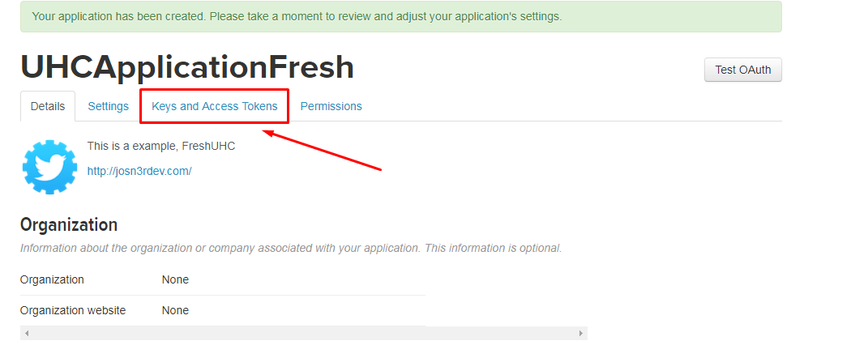Click the italic organization information text
This screenshot has width=868, height=358.
pos(291,248)
